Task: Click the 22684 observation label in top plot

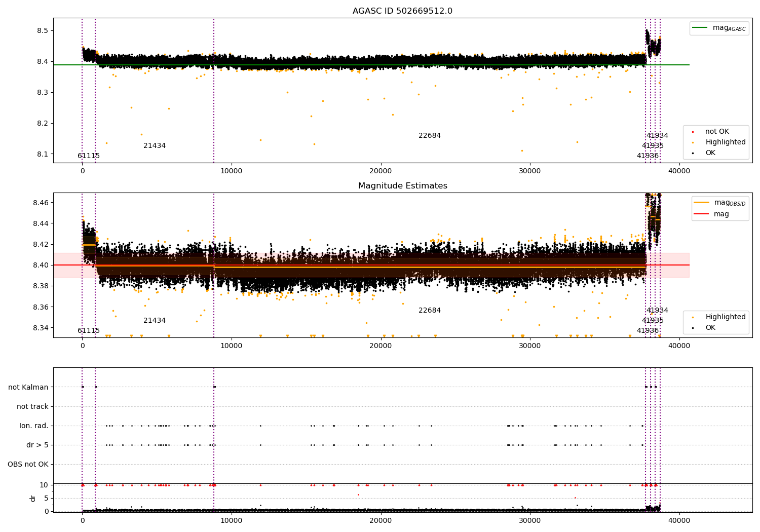Action: pyautogui.click(x=430, y=136)
